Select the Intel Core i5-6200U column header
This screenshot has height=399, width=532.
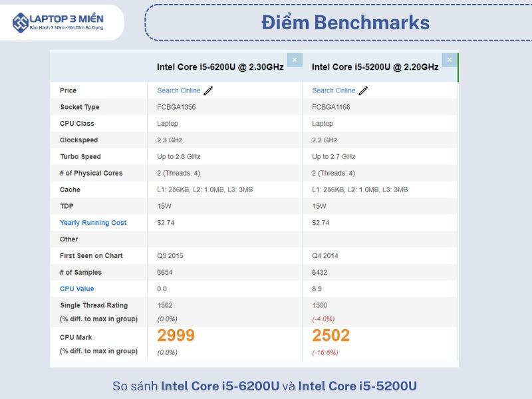tap(220, 67)
